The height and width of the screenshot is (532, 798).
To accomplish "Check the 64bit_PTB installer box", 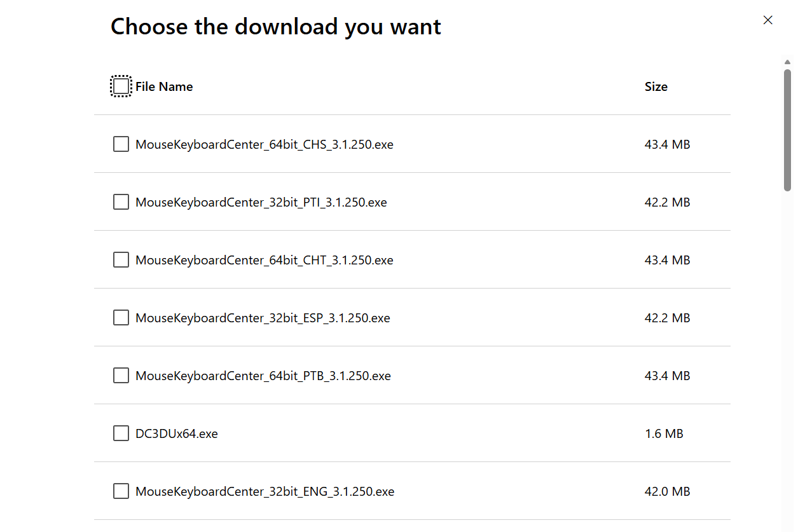I will tap(121, 376).
